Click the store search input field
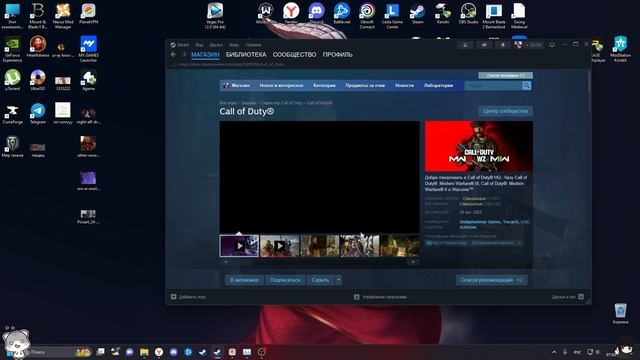640x360 pixels. [493, 86]
